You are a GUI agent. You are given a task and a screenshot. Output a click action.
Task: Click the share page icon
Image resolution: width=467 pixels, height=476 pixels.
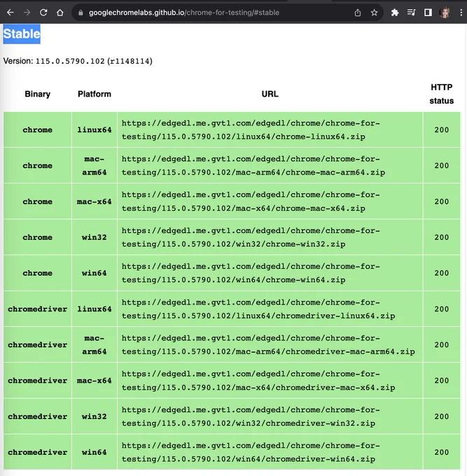pyautogui.click(x=358, y=13)
